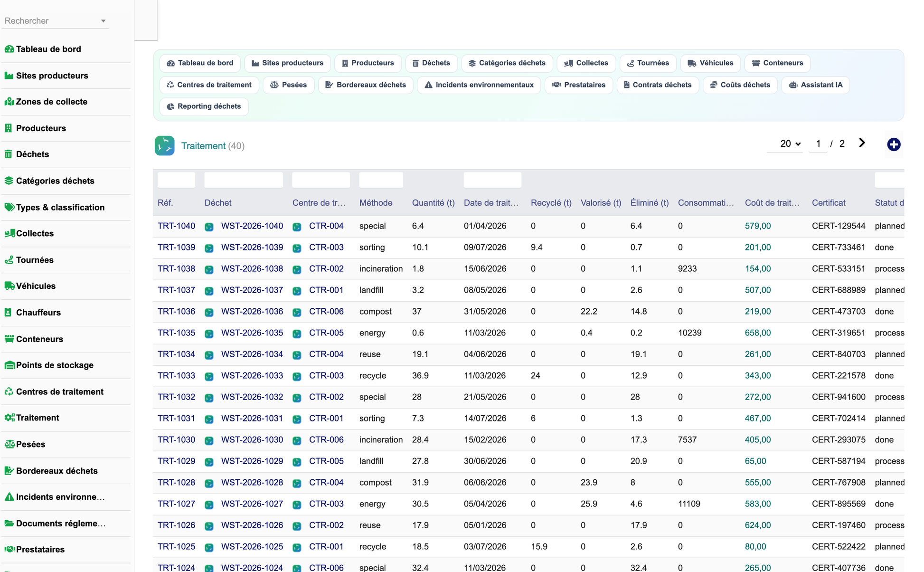Click the Date de traitement filter field
Image resolution: width=924 pixels, height=572 pixels.
(x=492, y=180)
